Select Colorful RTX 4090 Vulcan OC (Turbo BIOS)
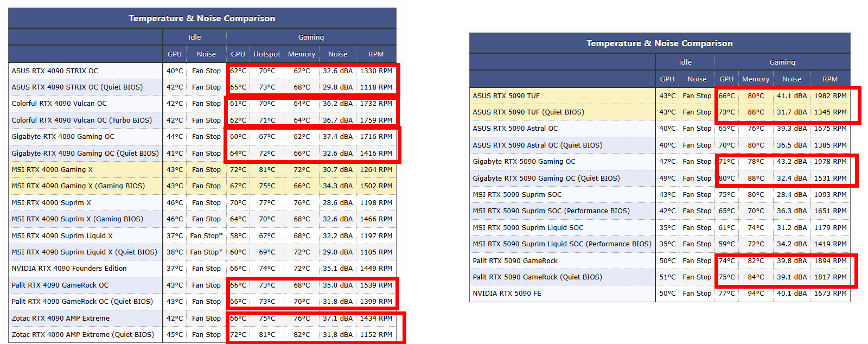Image resolution: width=868 pixels, height=344 pixels. 82,120
